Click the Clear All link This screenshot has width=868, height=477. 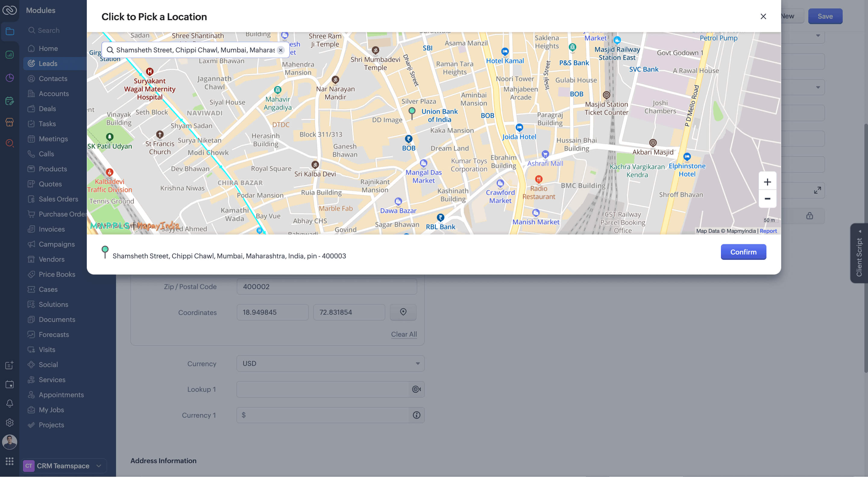pos(404,334)
